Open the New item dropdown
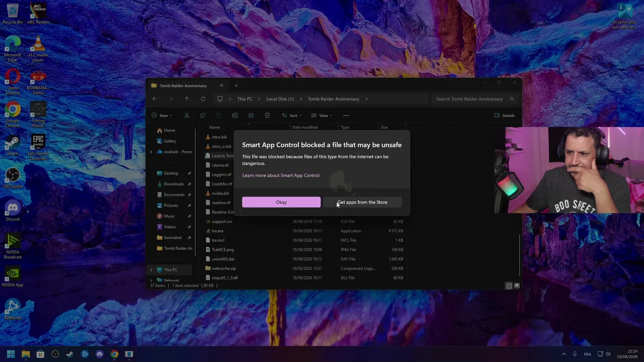 pyautogui.click(x=162, y=116)
